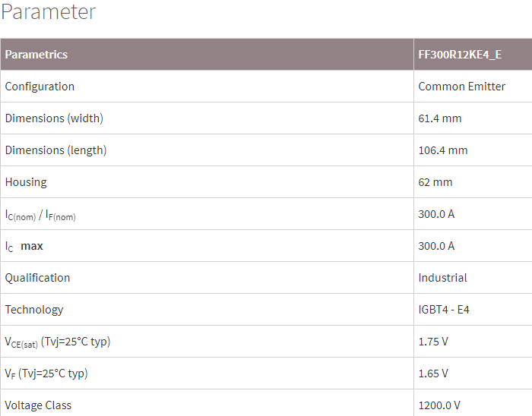532x416 pixels.
Task: Click the Dimensions (length) label
Action: coord(55,150)
